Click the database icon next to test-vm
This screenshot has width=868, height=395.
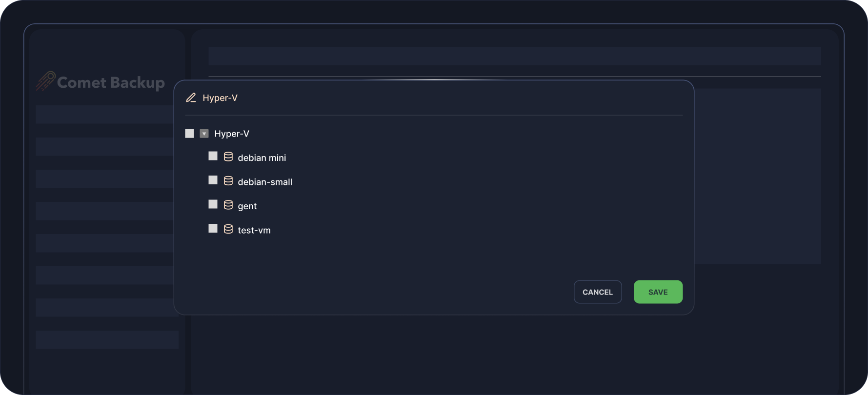pos(228,229)
